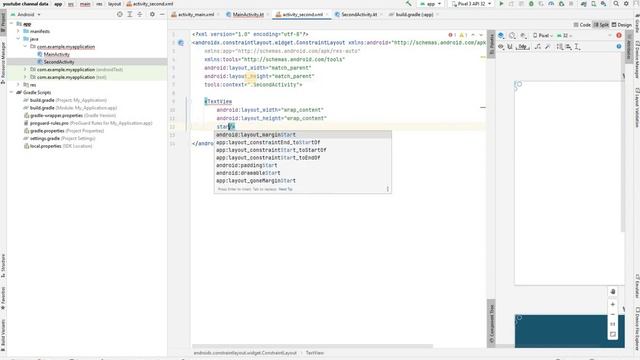Collapse Gradle Scripts node
This screenshot has height=360, width=640.
click(x=11, y=92)
